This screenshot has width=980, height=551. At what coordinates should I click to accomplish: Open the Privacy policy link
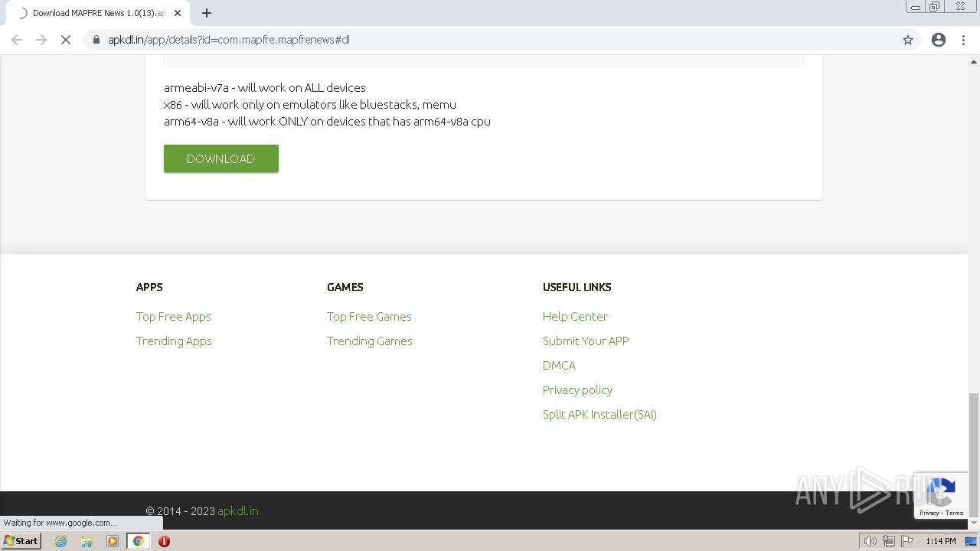pyautogui.click(x=577, y=390)
